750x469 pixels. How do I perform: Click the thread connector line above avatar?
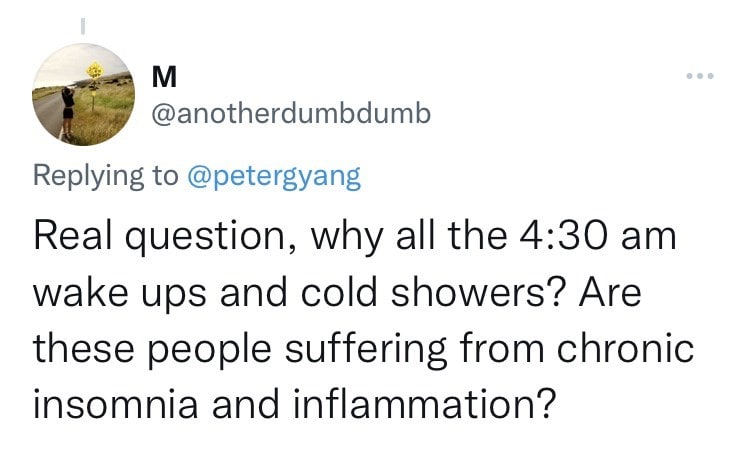coord(83,26)
